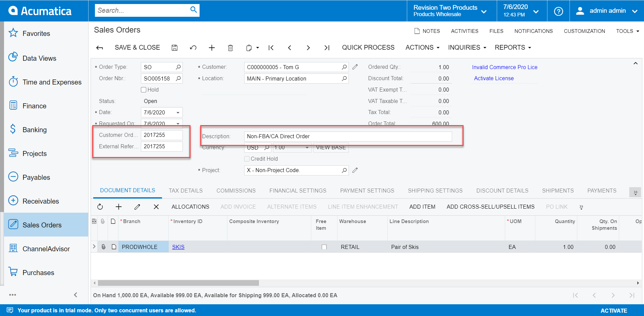Screen dimensions: 644x316
Task: Expand the ACTIONS menu
Action: pyautogui.click(x=422, y=47)
